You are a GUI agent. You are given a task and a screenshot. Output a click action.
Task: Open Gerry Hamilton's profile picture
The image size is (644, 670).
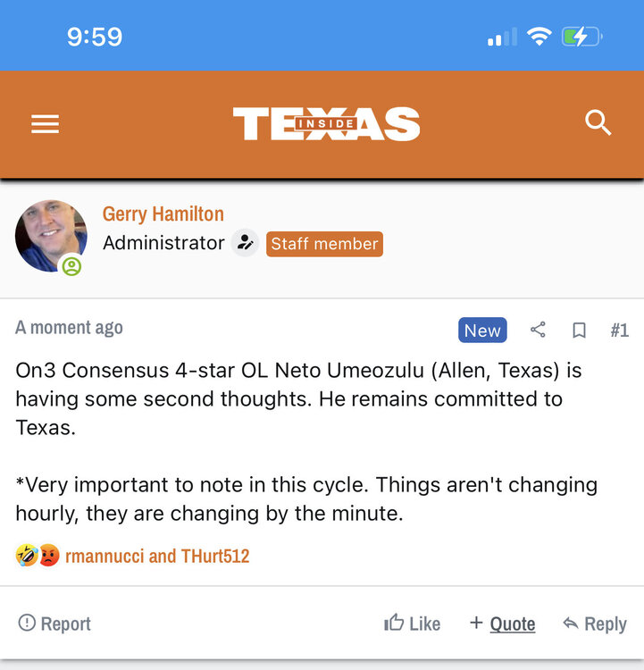tap(51, 235)
